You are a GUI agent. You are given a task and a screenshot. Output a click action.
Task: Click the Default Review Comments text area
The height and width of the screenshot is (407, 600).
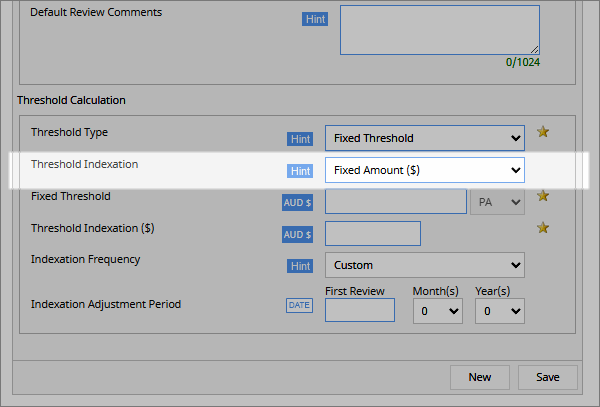coord(440,30)
